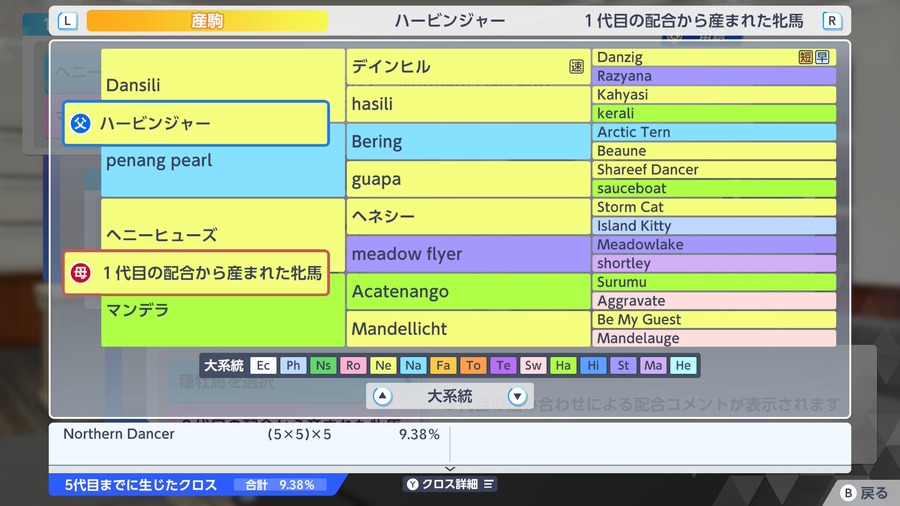Click the B 戻る back button
Image resolution: width=900 pixels, height=506 pixels.
[864, 493]
